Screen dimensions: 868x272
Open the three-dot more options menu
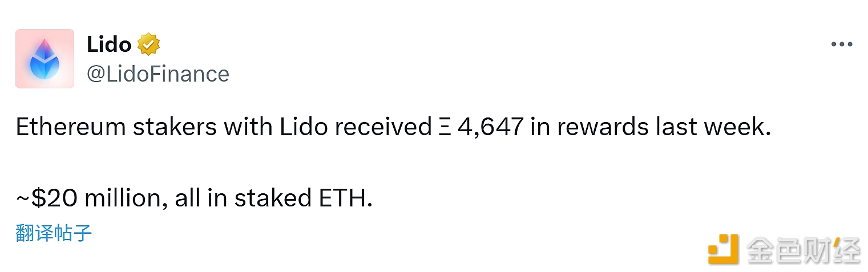tap(841, 44)
